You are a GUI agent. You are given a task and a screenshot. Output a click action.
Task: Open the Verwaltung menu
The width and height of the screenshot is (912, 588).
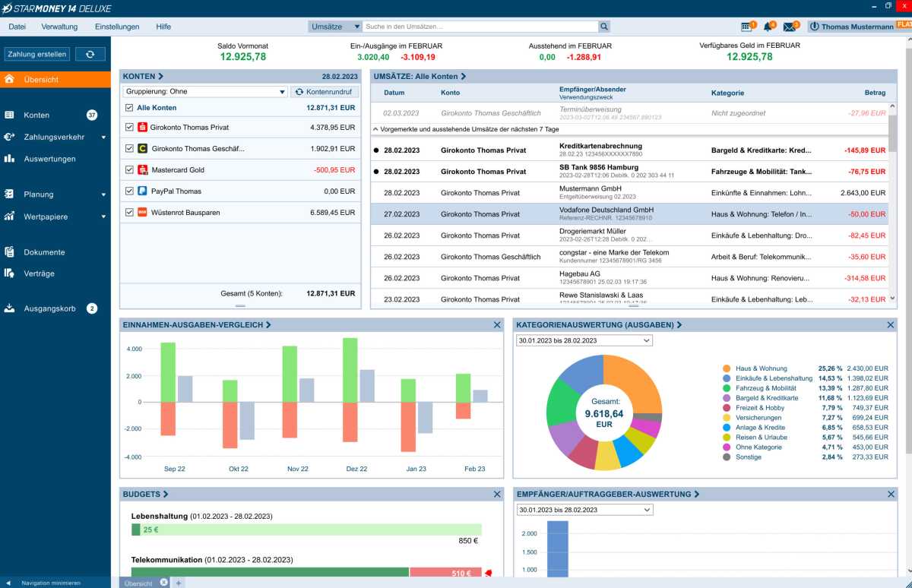click(x=59, y=27)
